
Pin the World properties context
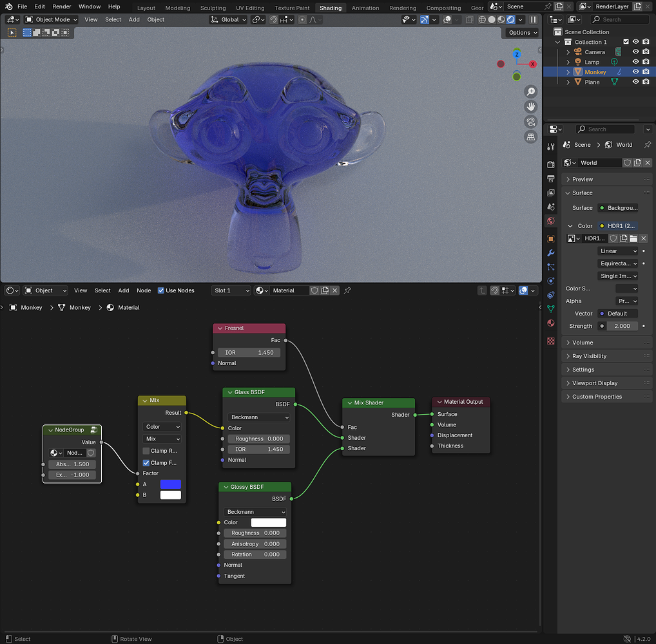pos(647,145)
